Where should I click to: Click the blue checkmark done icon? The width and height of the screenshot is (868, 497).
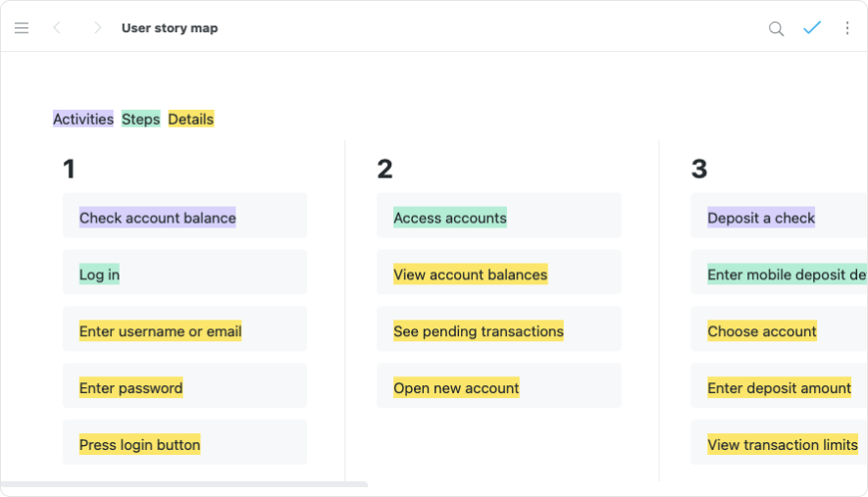(x=812, y=28)
